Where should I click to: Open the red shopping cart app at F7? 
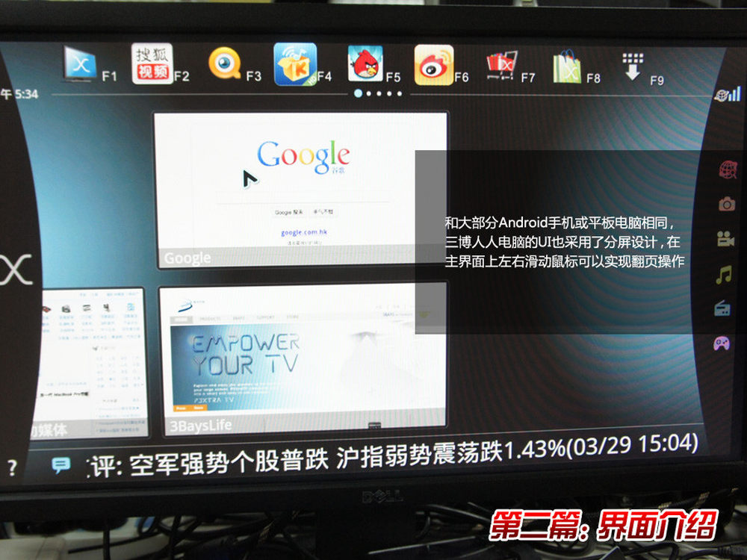click(501, 66)
